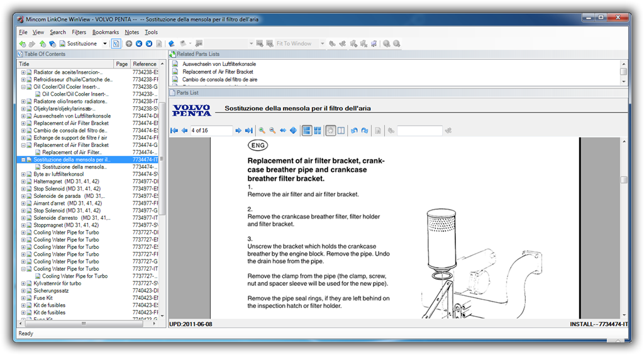The width and height of the screenshot is (644, 355).
Task: Click the Reference column header
Action: point(145,64)
